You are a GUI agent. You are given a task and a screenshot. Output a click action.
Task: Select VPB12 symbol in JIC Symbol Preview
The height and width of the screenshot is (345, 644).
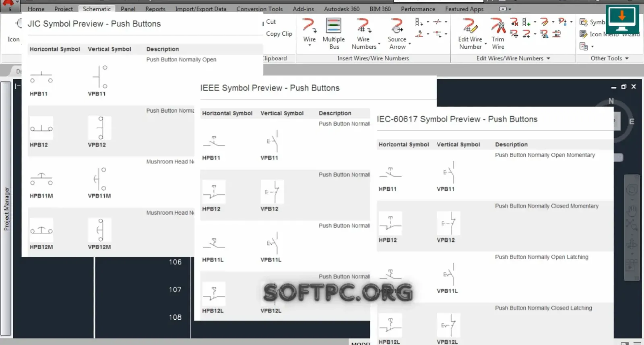(100, 128)
